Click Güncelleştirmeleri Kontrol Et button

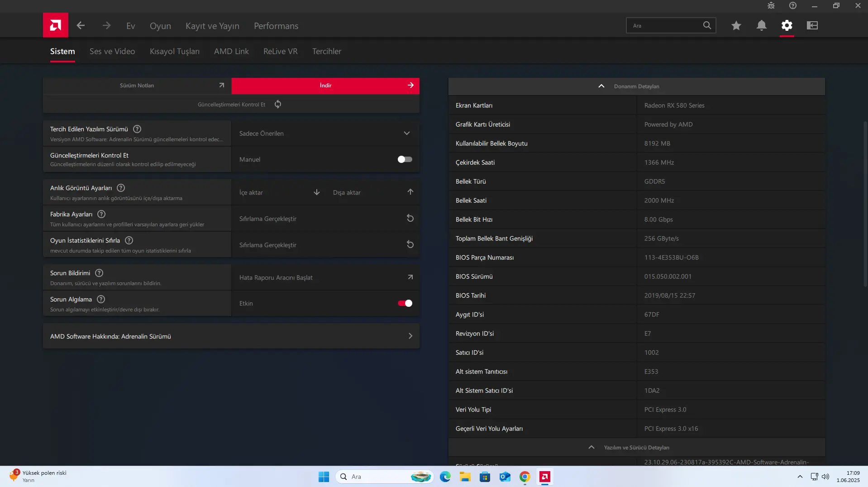coord(231,104)
